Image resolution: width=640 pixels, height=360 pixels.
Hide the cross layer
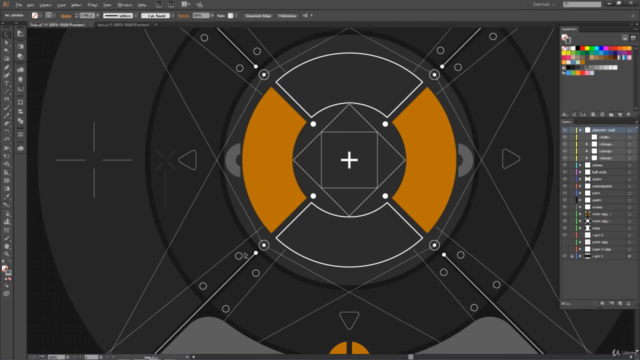(565, 228)
